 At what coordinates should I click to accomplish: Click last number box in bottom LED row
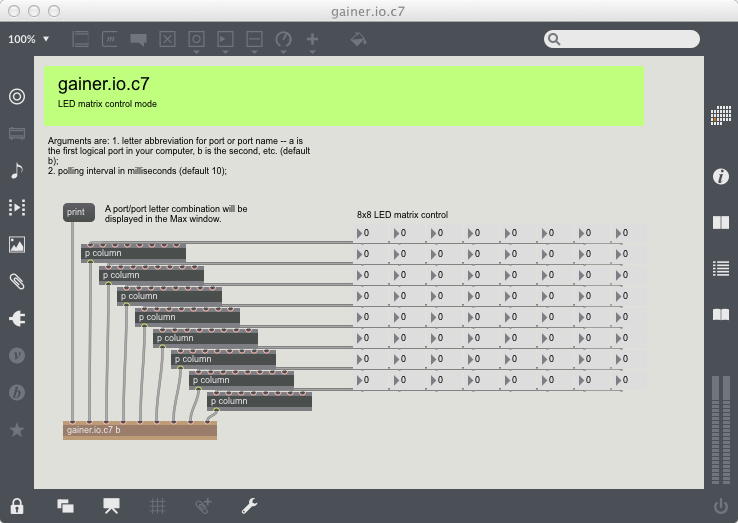[x=630, y=380]
